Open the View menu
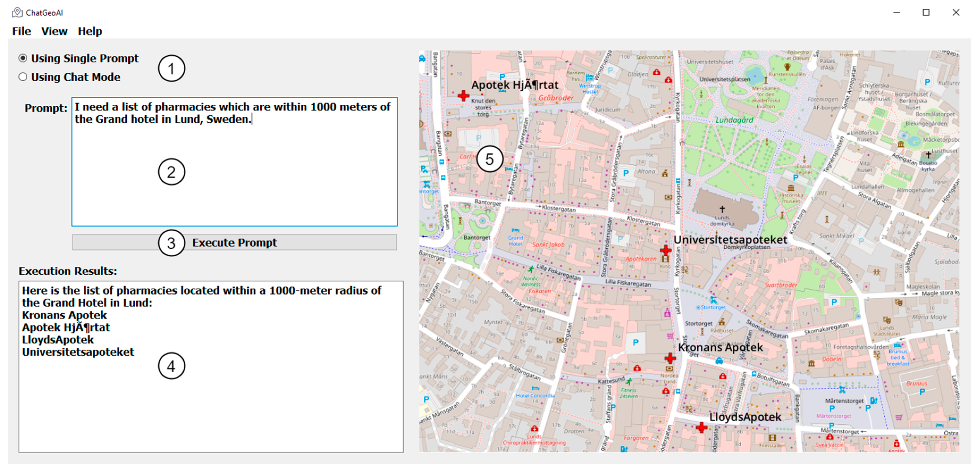980x473 pixels. 54,31
